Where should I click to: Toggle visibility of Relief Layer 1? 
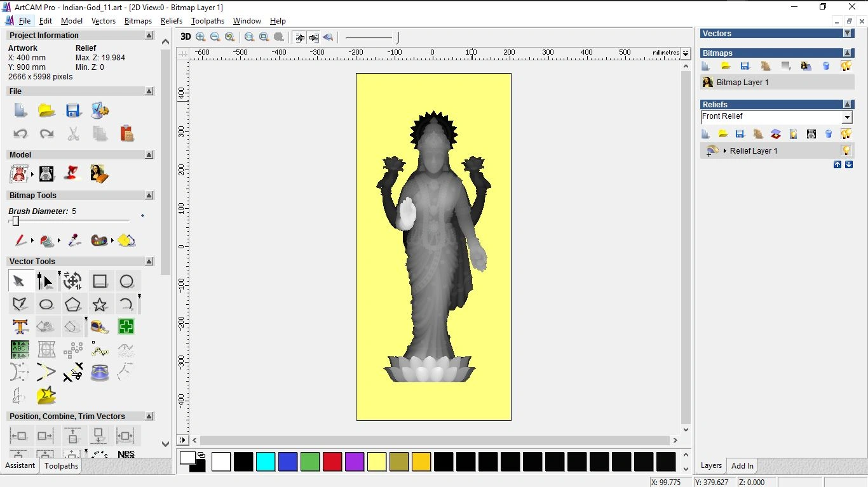click(x=846, y=150)
